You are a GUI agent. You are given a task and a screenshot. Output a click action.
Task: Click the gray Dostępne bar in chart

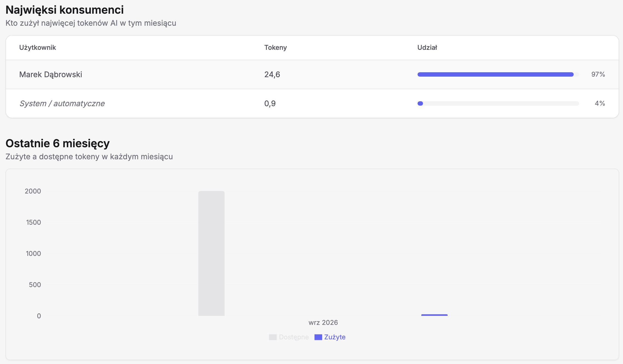(212, 253)
